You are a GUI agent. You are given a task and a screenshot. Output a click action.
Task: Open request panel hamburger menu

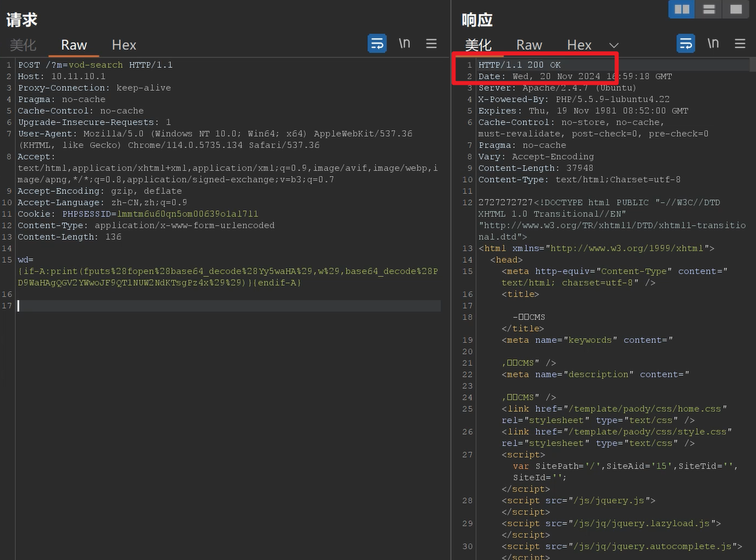pyautogui.click(x=431, y=44)
